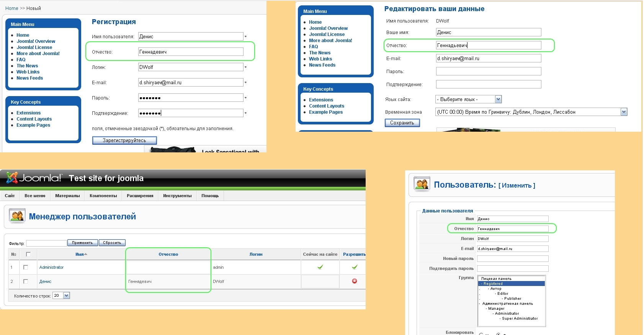This screenshot has height=335, width=644.
Task: Click the User Manager people icon
Action: point(17,216)
